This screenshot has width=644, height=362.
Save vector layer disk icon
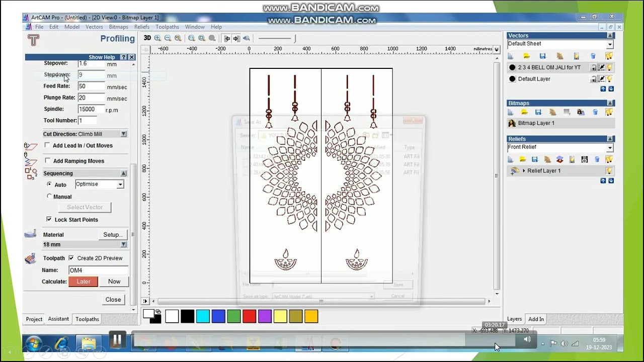coord(542,56)
